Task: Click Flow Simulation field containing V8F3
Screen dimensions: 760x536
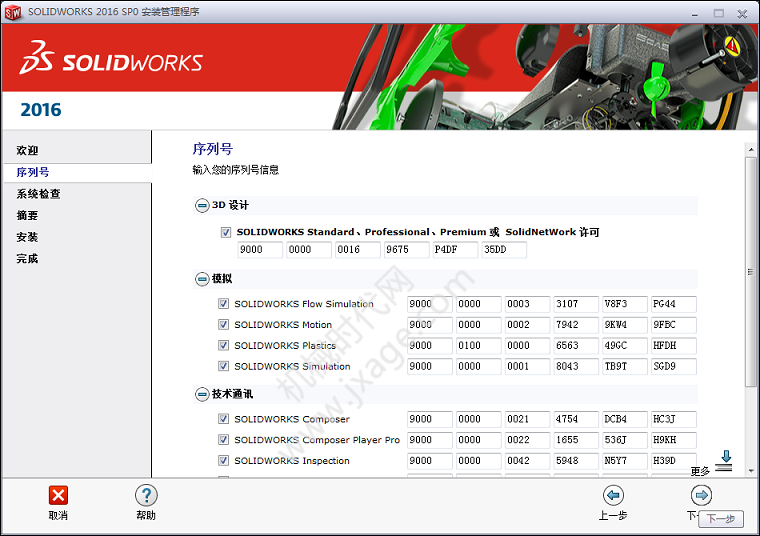Action: 625,304
